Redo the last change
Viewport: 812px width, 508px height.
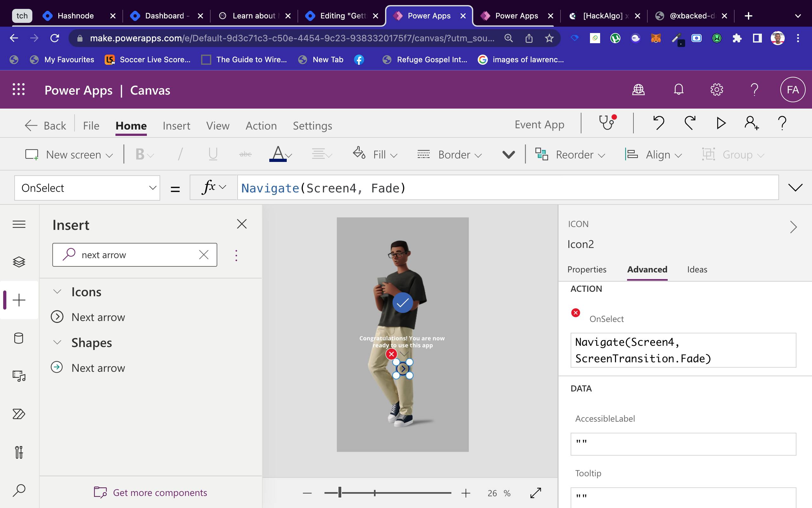coord(690,123)
